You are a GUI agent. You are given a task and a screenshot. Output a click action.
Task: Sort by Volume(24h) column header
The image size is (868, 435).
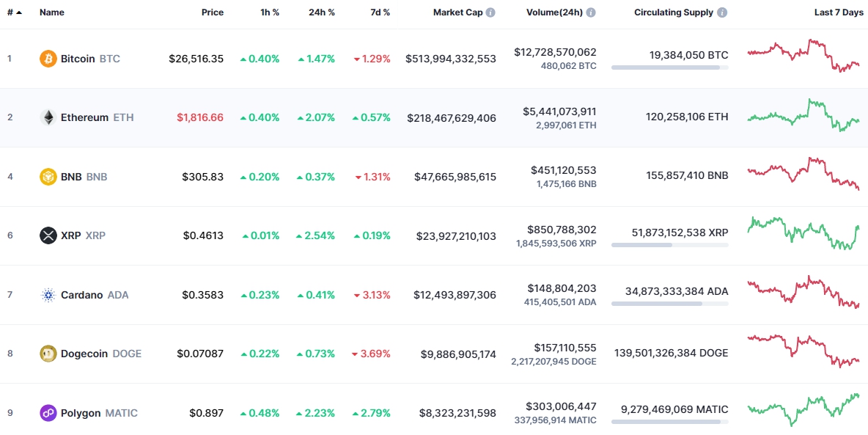point(555,12)
